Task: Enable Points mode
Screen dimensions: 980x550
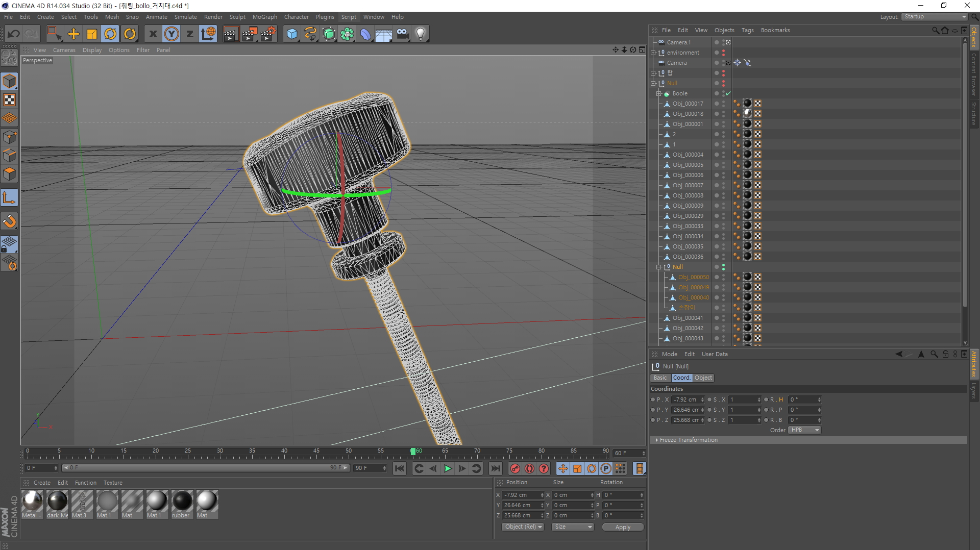Action: (9, 137)
